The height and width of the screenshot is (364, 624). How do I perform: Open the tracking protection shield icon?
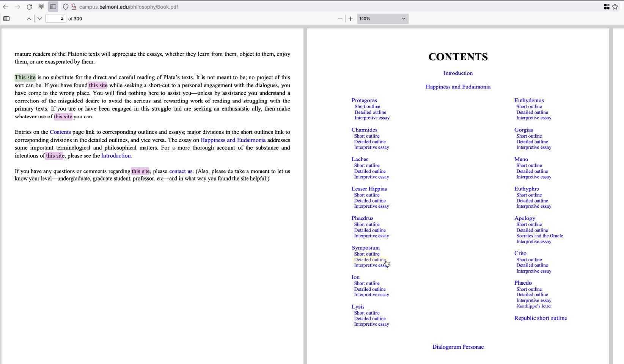pyautogui.click(x=66, y=7)
